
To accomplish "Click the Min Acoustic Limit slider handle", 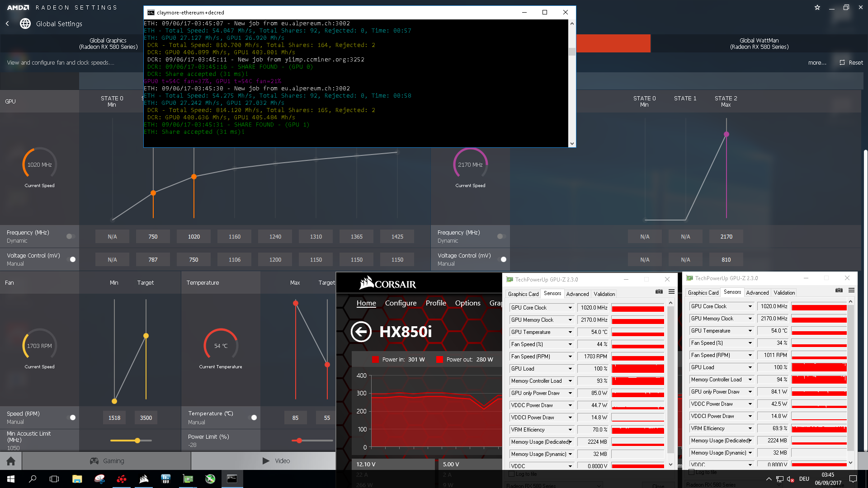I will (137, 440).
